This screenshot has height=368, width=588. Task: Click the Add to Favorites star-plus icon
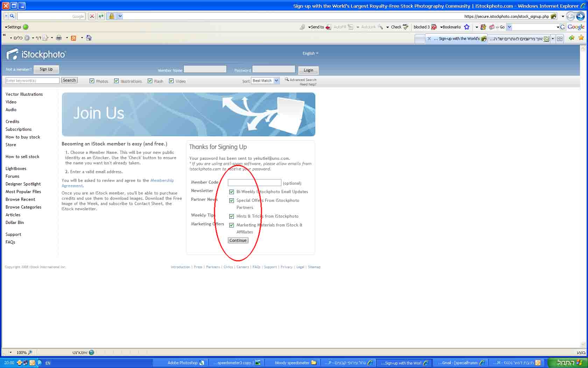[x=572, y=38]
